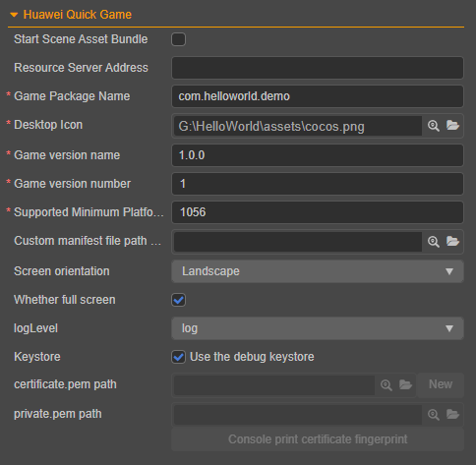Click the Custom manifest file path field
Screen dimensions: 476x465
[x=298, y=242]
